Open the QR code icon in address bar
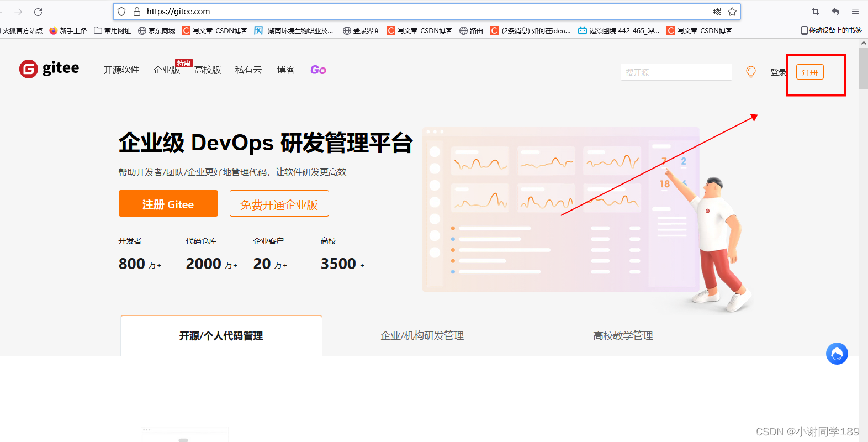Image resolution: width=868 pixels, height=442 pixels. [717, 12]
